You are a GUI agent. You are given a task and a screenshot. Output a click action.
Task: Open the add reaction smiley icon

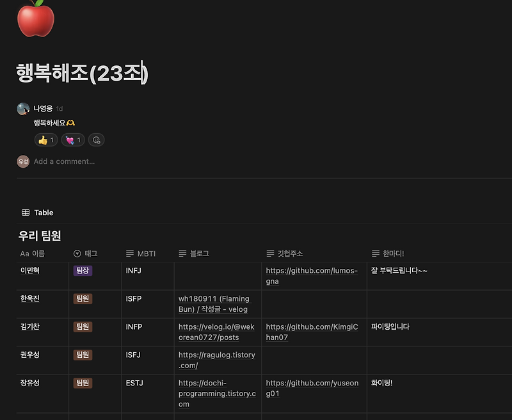(x=96, y=140)
